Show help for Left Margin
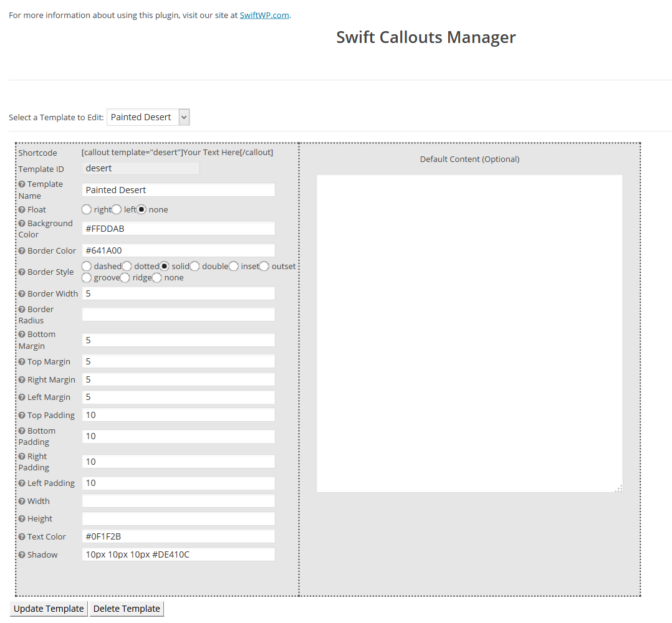 pos(22,397)
